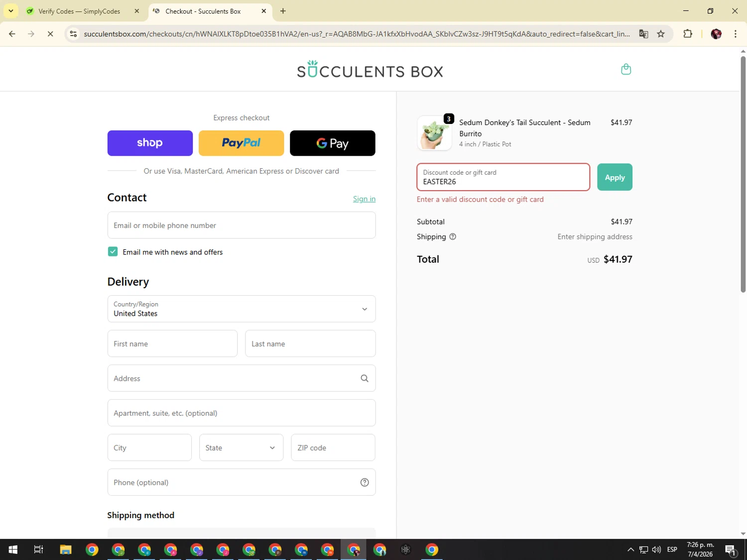Open File Explorer from taskbar
The image size is (747, 560).
[x=66, y=550]
